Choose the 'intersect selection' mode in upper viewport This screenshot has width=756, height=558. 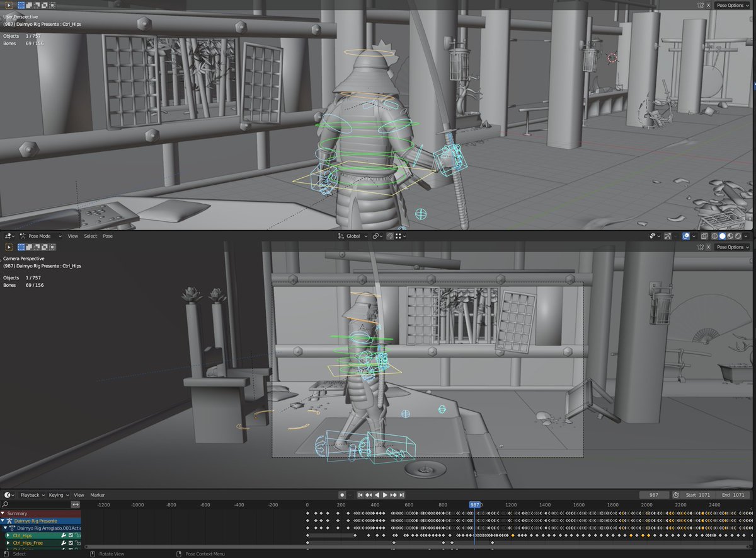point(52,5)
